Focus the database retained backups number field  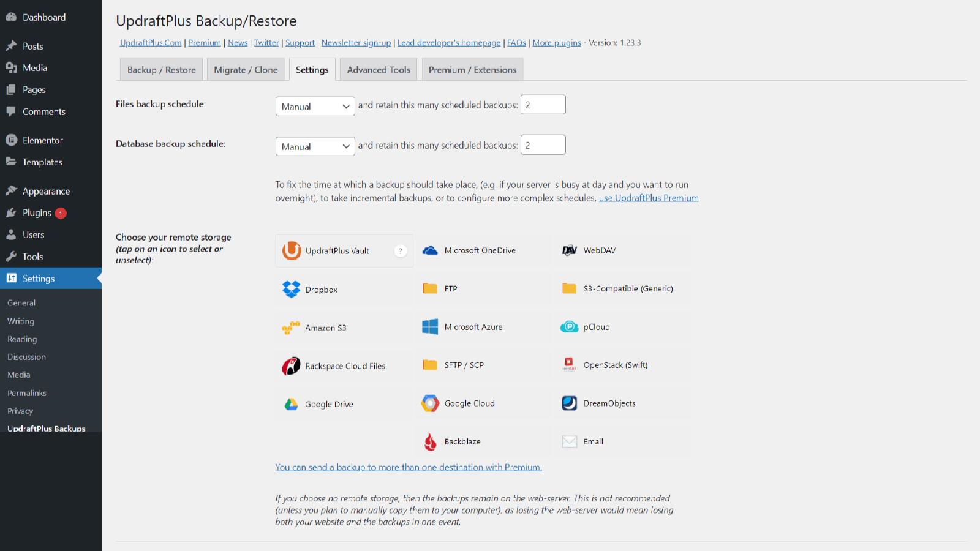pos(543,145)
